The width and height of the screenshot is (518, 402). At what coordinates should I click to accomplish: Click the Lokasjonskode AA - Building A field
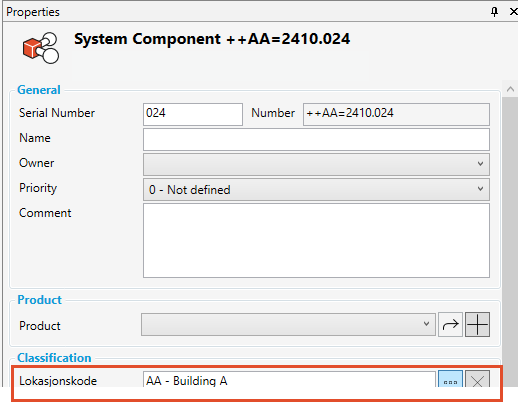(289, 379)
